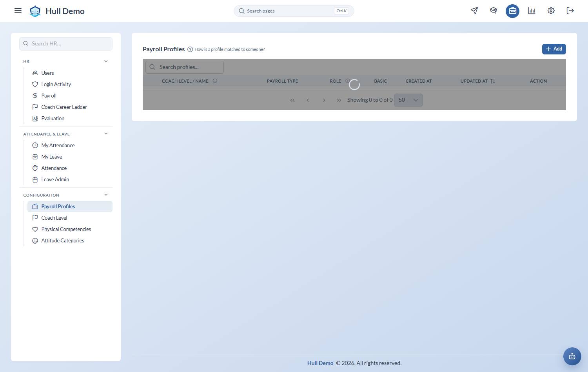Open Attendance in the sidebar
588x372 pixels.
pos(70,168)
